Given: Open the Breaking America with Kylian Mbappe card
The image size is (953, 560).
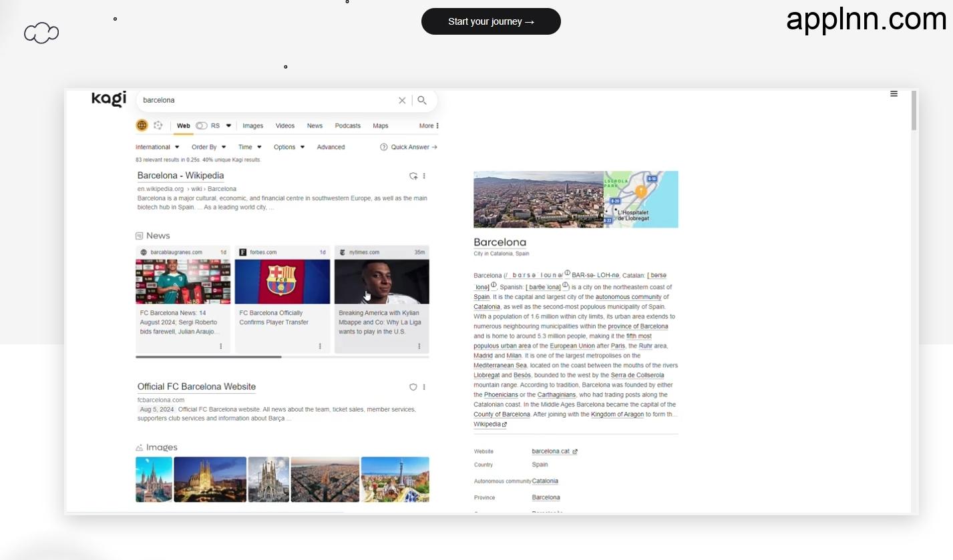Looking at the screenshot, I should click(381, 299).
